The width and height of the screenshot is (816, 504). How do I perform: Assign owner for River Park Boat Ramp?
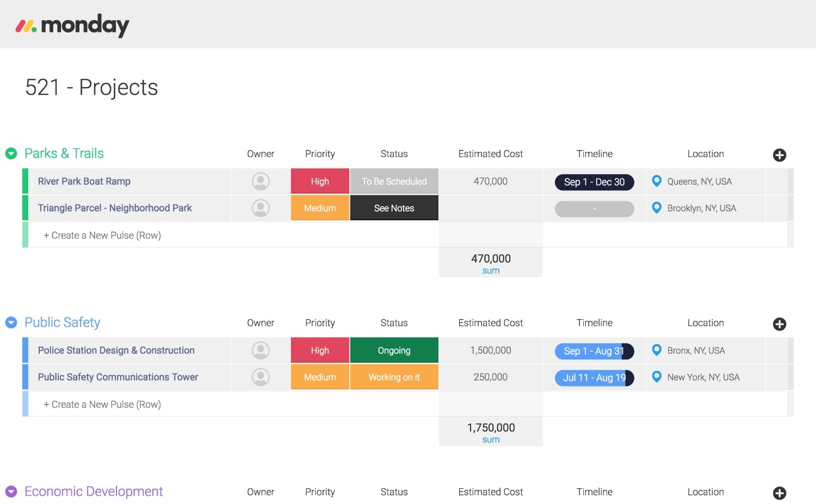click(261, 182)
